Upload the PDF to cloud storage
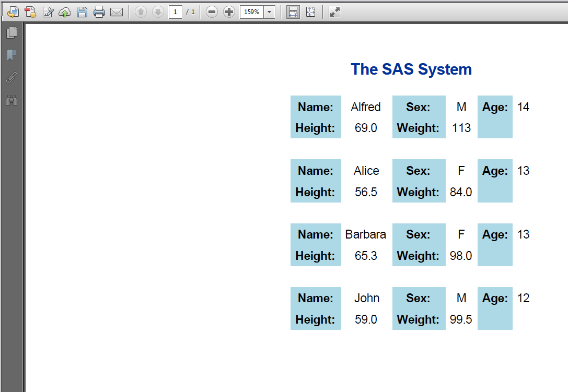568x392 pixels. pyautogui.click(x=65, y=11)
